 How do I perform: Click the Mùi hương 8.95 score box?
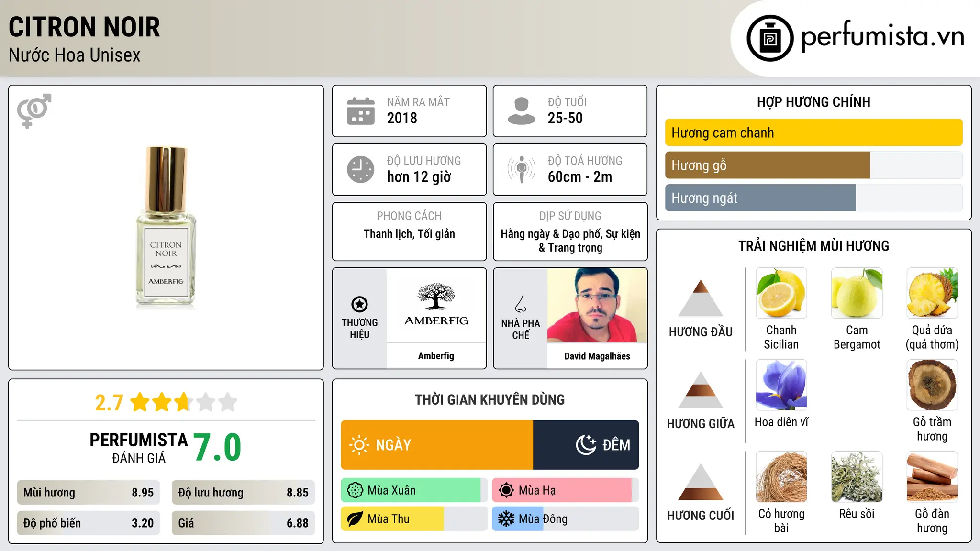click(x=89, y=492)
